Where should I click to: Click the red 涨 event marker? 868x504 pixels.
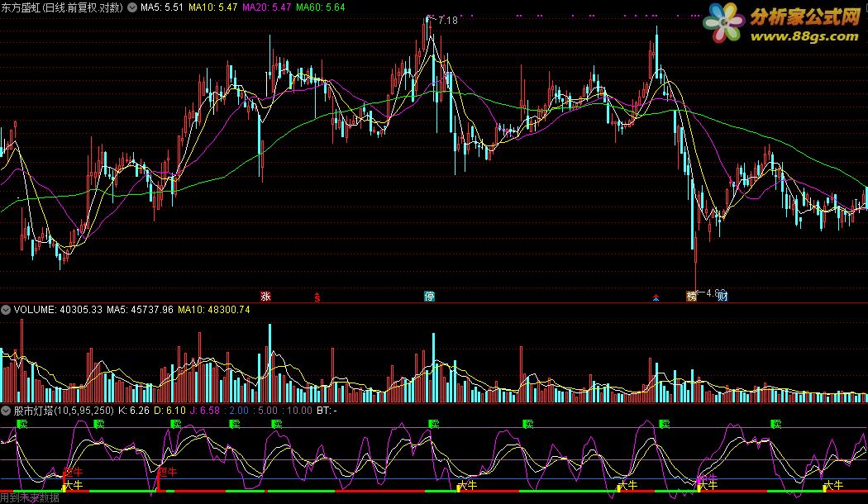point(265,297)
